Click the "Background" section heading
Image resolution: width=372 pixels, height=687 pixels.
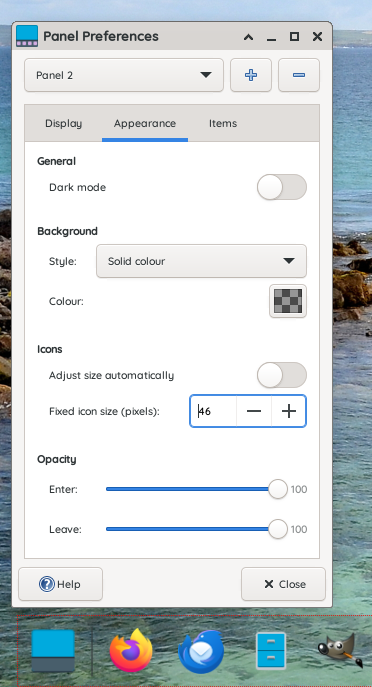tap(67, 231)
